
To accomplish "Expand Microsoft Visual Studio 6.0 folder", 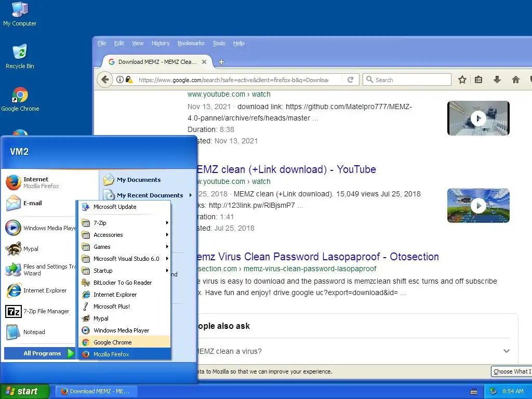I will [x=125, y=259].
